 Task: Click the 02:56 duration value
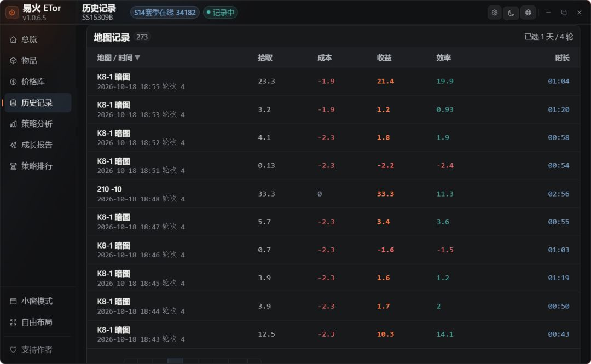click(x=559, y=194)
